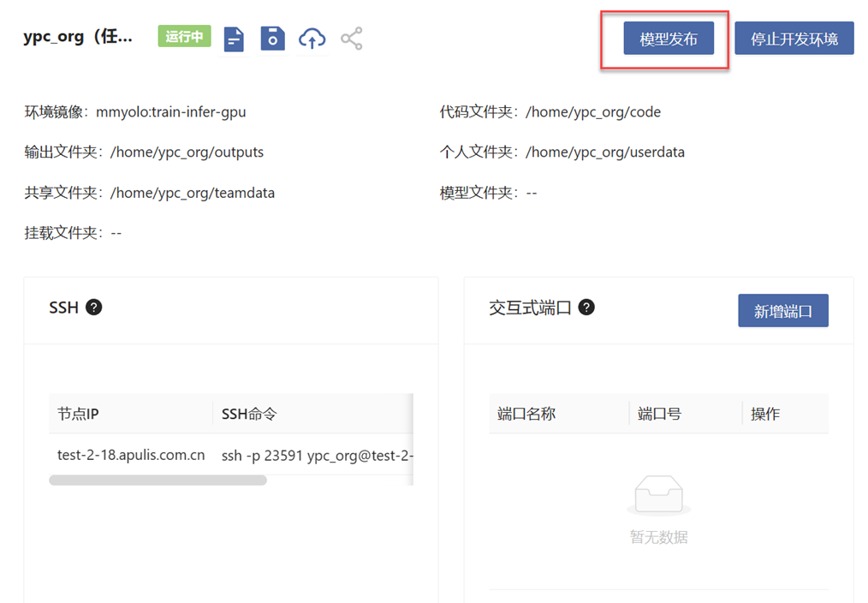Screen dimensions: 868x603
Task: Click the 新增端口 button
Action: tap(783, 311)
